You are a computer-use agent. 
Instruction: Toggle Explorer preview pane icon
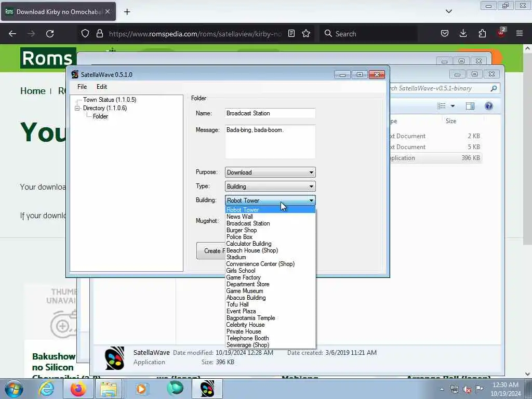pos(470,106)
